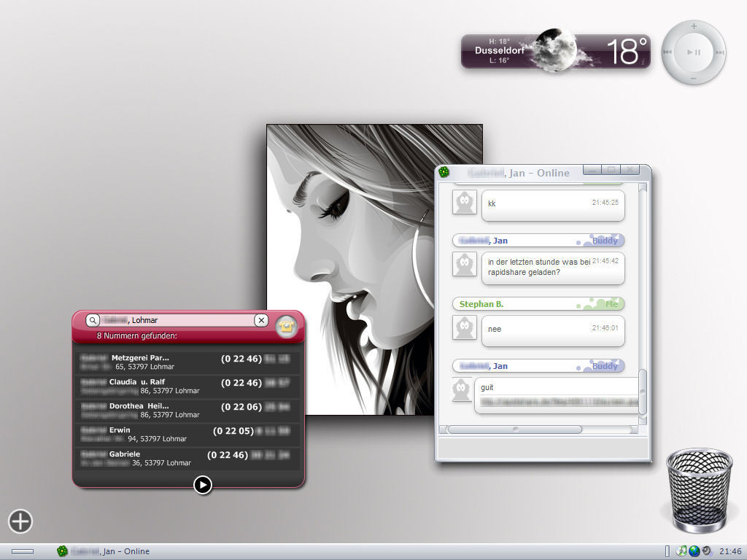This screenshot has height=560, width=747.
Task: Lower volume with the minus on the round player
Action: point(694,78)
